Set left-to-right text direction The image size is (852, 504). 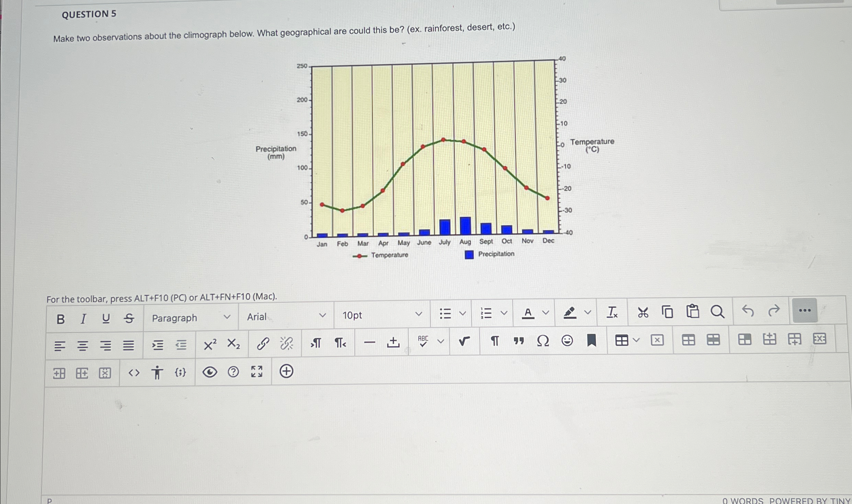[316, 343]
